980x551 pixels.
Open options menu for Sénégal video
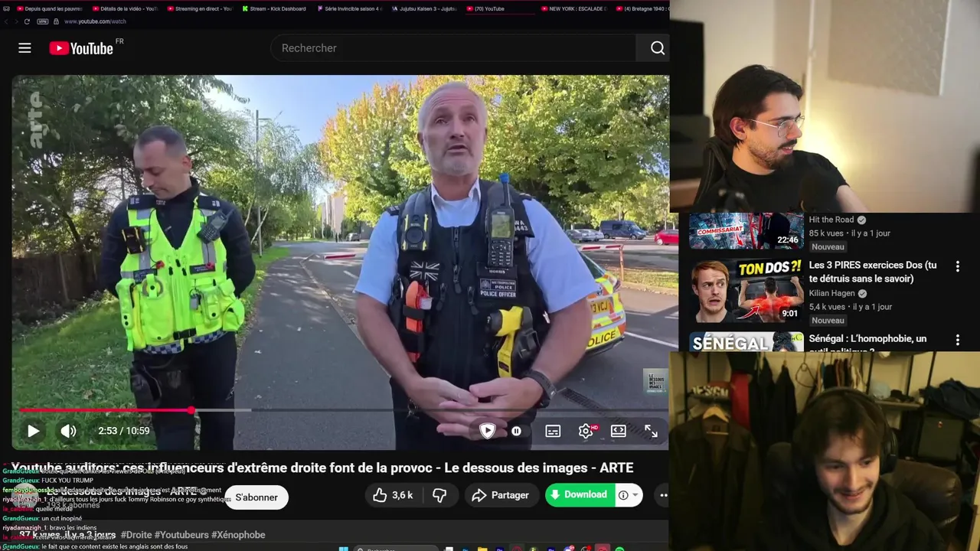(957, 340)
